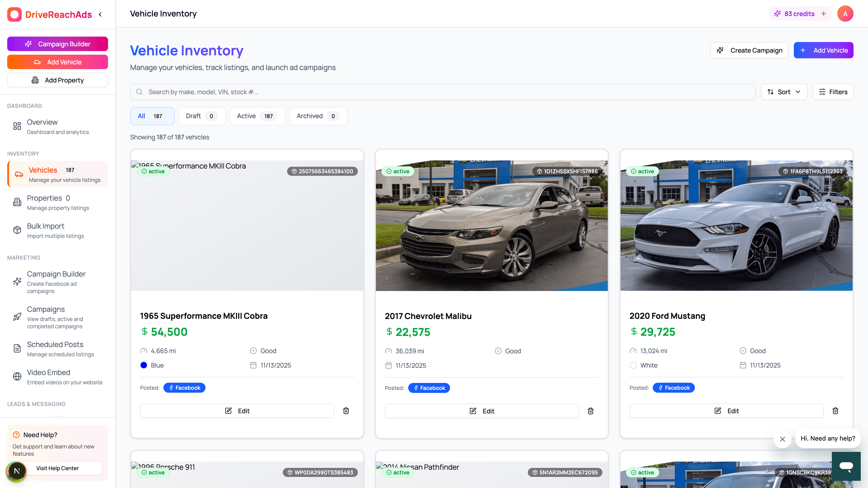
Task: Click the Create Campaign button
Action: pyautogui.click(x=749, y=50)
